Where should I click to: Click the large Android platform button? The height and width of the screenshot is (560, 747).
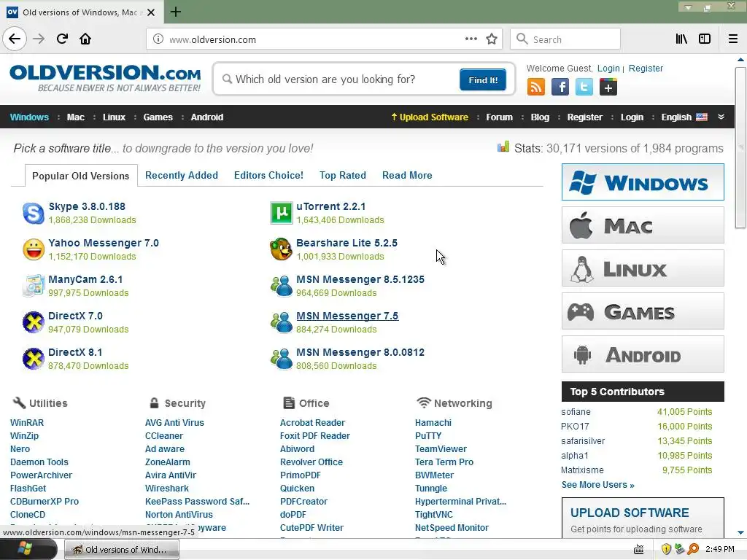coord(643,354)
